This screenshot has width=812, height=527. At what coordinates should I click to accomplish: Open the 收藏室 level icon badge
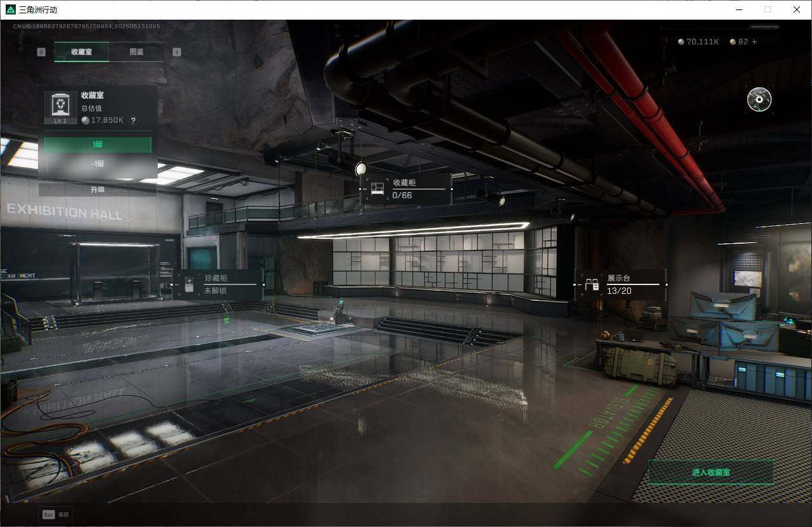click(x=60, y=107)
